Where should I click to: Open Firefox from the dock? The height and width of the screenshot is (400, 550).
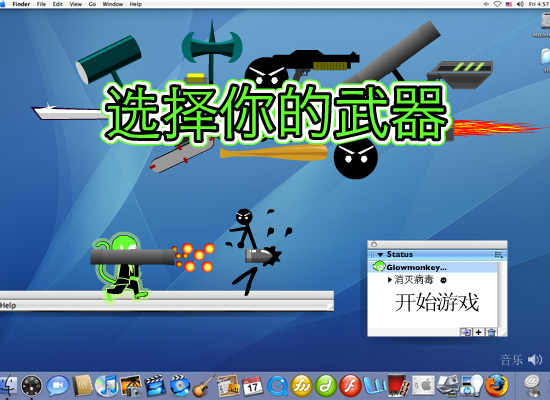pos(496,385)
